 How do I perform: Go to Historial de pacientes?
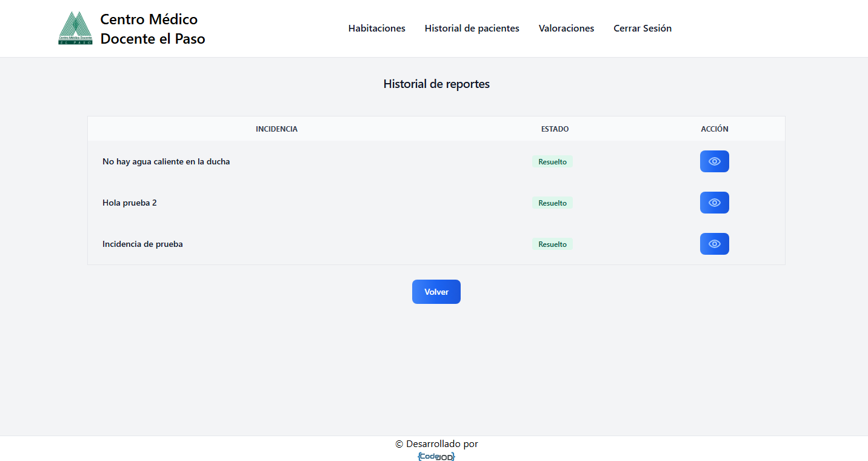(x=472, y=29)
